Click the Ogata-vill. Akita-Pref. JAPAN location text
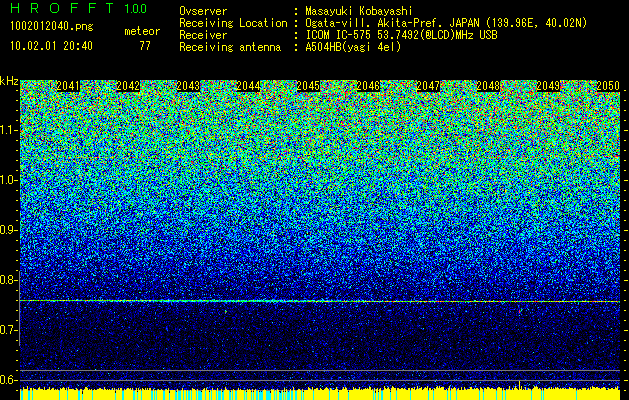The width and height of the screenshot is (629, 400). tap(446, 23)
